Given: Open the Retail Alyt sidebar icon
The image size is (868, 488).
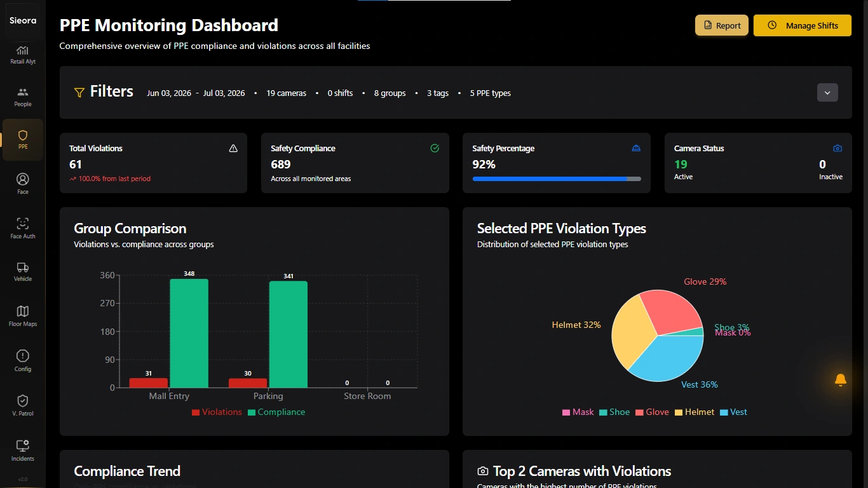Looking at the screenshot, I should pyautogui.click(x=23, y=55).
